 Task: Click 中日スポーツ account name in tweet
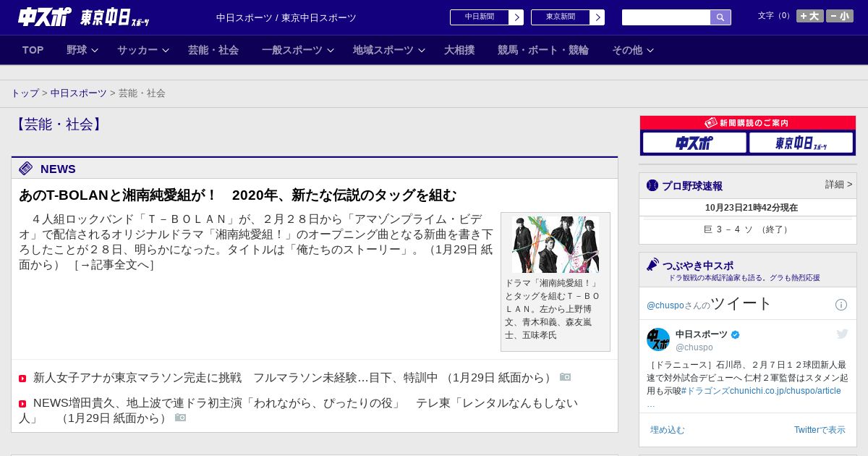[x=702, y=334]
